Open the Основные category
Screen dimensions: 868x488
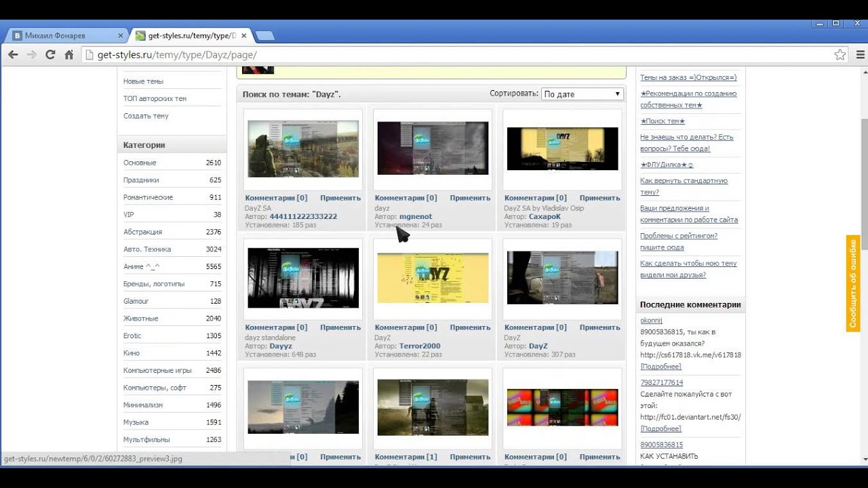point(140,163)
